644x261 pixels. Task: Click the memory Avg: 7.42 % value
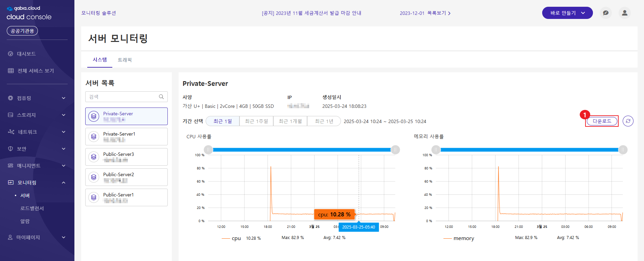click(568, 238)
